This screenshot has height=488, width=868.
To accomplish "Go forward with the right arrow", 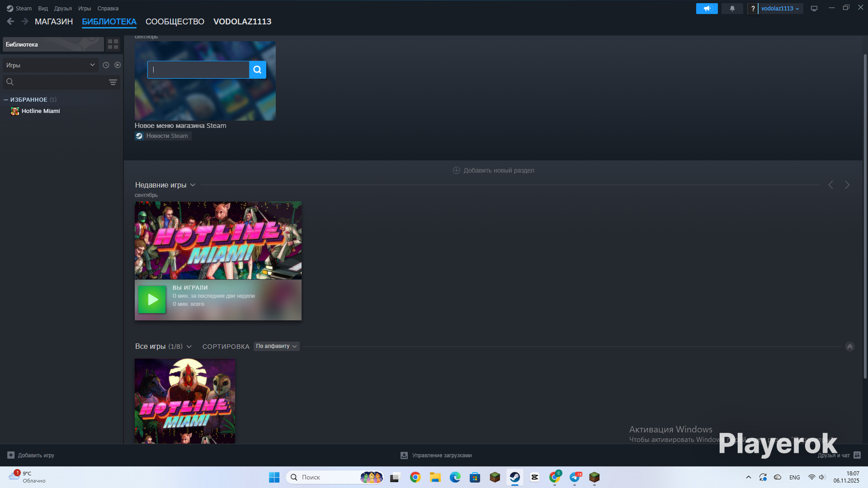I will click(24, 21).
